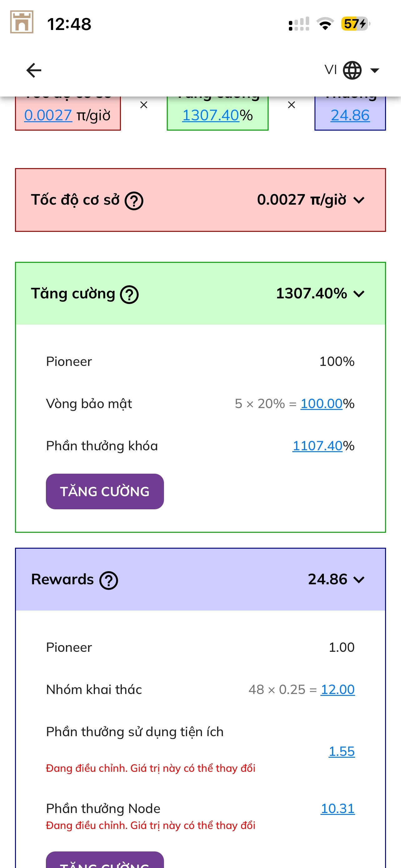The height and width of the screenshot is (868, 401).
Task: Tap the battery indicator in status bar
Action: 355,24
